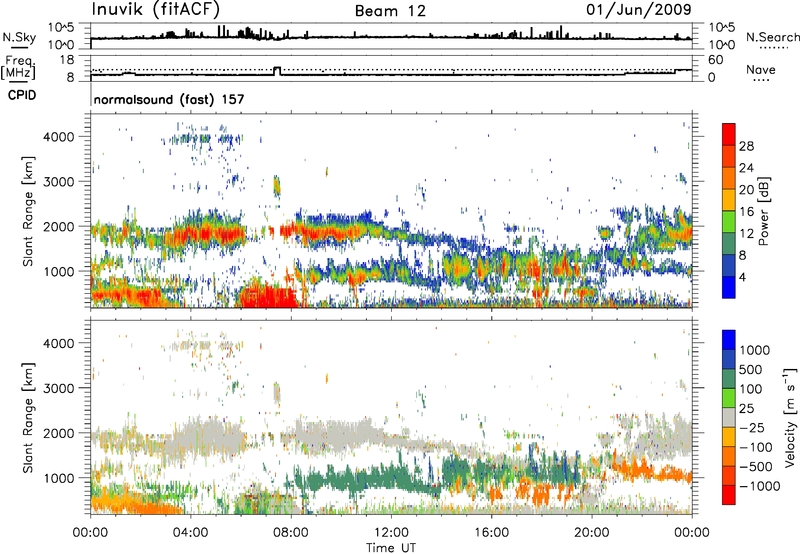Click the '2000' tick of the power panel
The image size is (800, 554).
(x=59, y=226)
